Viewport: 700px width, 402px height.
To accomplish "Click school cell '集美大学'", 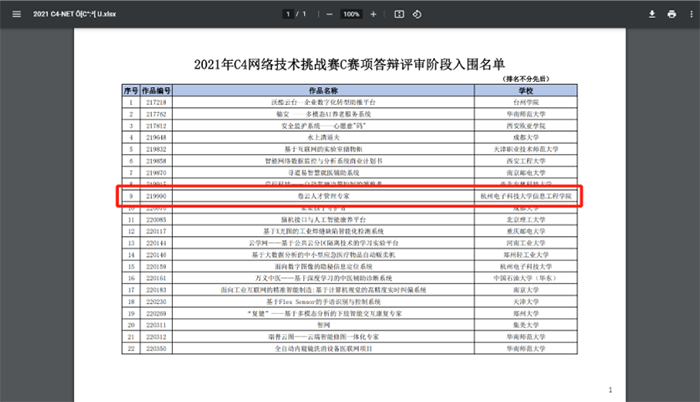I will pyautogui.click(x=526, y=325).
